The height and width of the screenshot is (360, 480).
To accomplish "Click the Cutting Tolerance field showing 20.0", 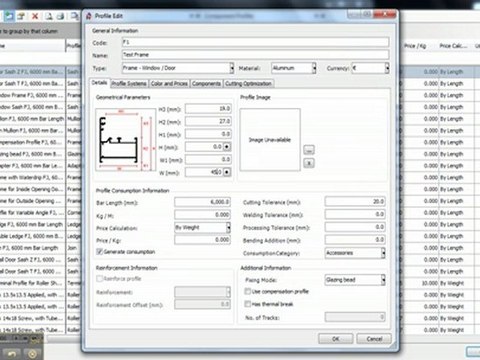I will coord(355,201).
